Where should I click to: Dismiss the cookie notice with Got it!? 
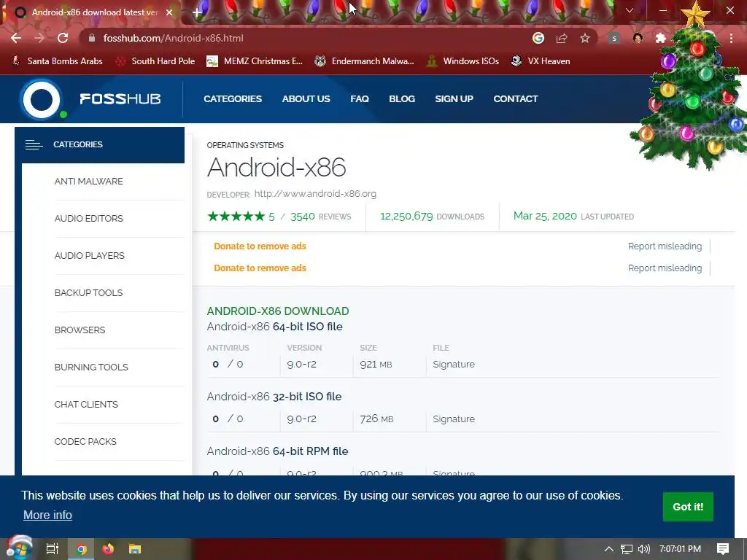(688, 507)
